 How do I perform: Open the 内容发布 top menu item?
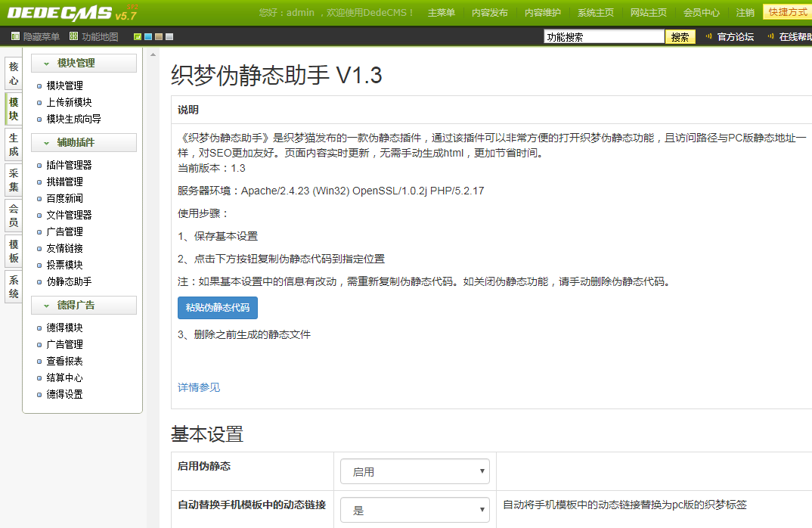click(x=490, y=12)
